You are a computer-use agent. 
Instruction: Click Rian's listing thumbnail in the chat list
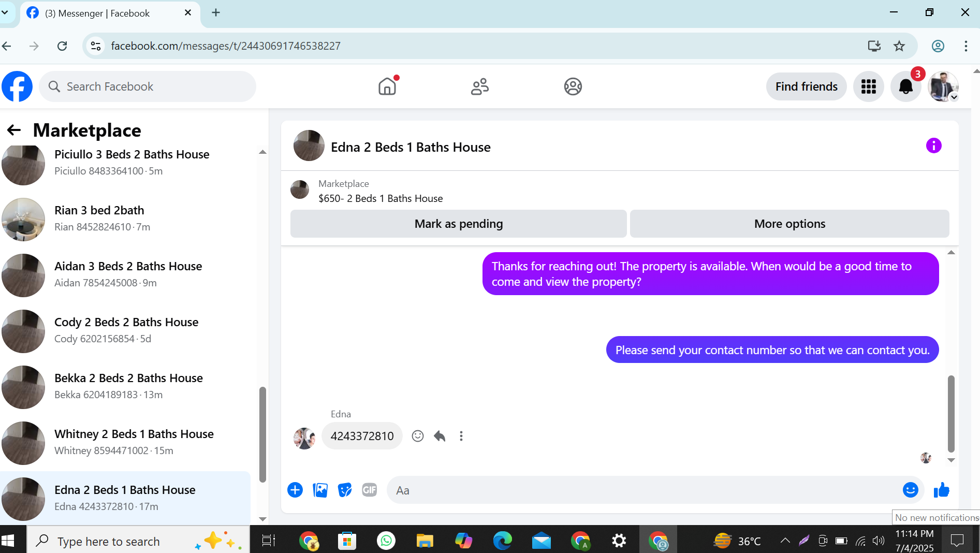[23, 220]
